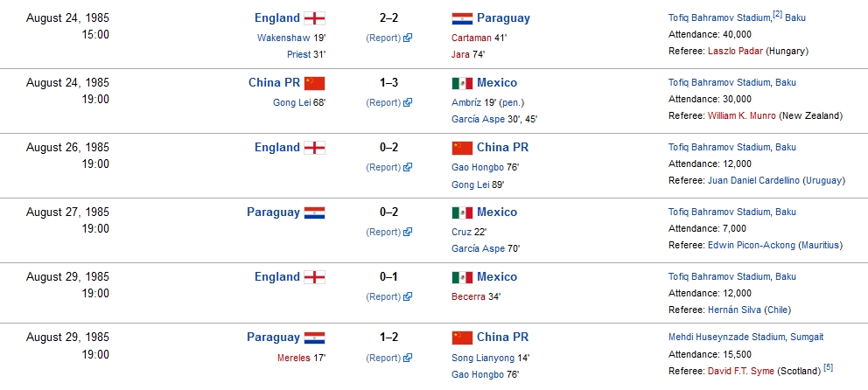Click the China PR flag in the 1–2 match
868x390 pixels.
462,337
